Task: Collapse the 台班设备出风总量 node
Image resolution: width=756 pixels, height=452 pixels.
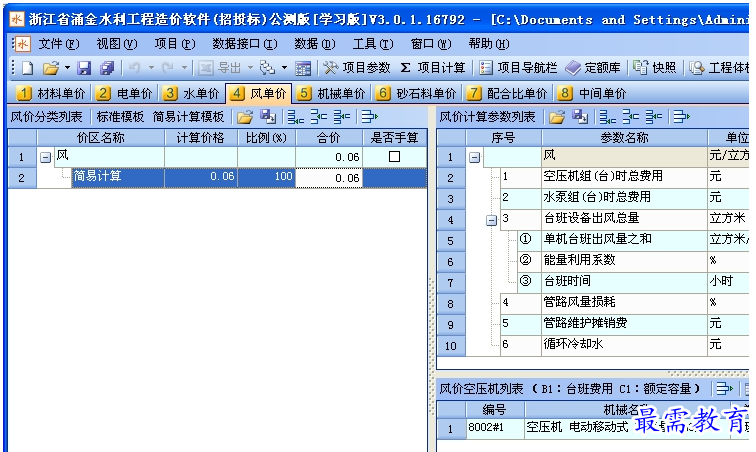Action: [x=491, y=220]
